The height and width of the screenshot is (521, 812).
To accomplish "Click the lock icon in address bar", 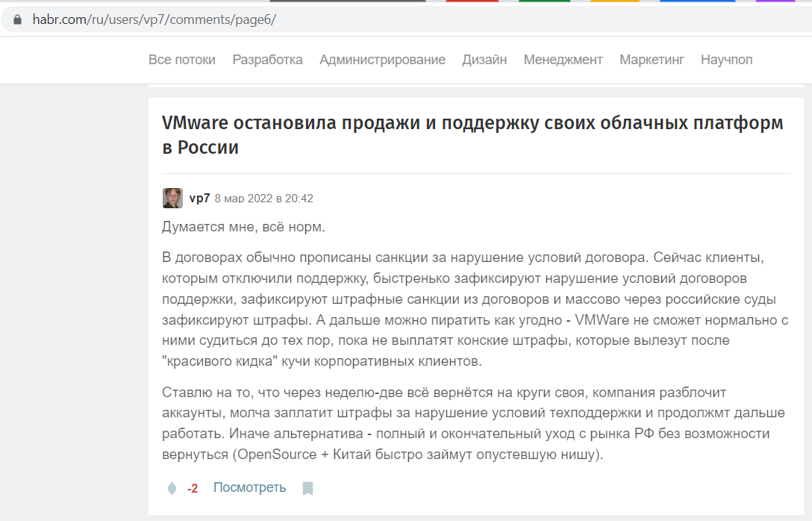I will pos(18,19).
